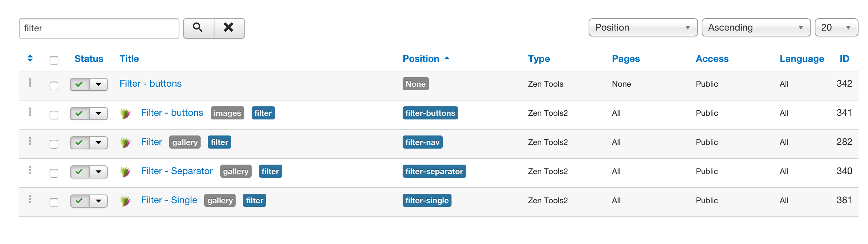Screen dimensions: 868x244
Task: Click the Zen icon beside Filter - Separator
Action: tap(125, 172)
